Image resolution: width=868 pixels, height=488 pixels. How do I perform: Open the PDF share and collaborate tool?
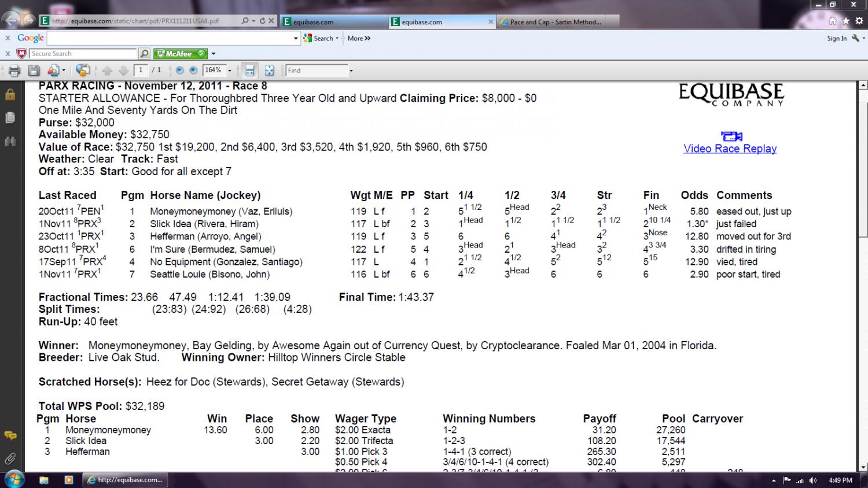tap(56, 71)
